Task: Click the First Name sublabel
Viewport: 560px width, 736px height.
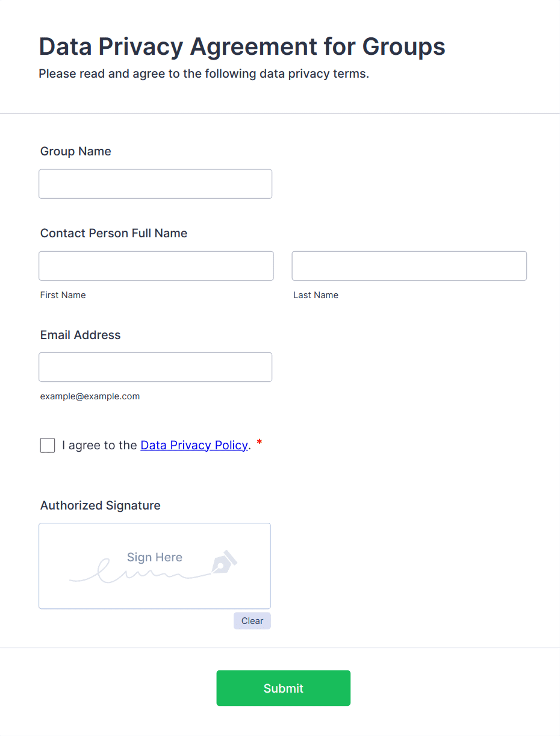Action: (x=63, y=295)
